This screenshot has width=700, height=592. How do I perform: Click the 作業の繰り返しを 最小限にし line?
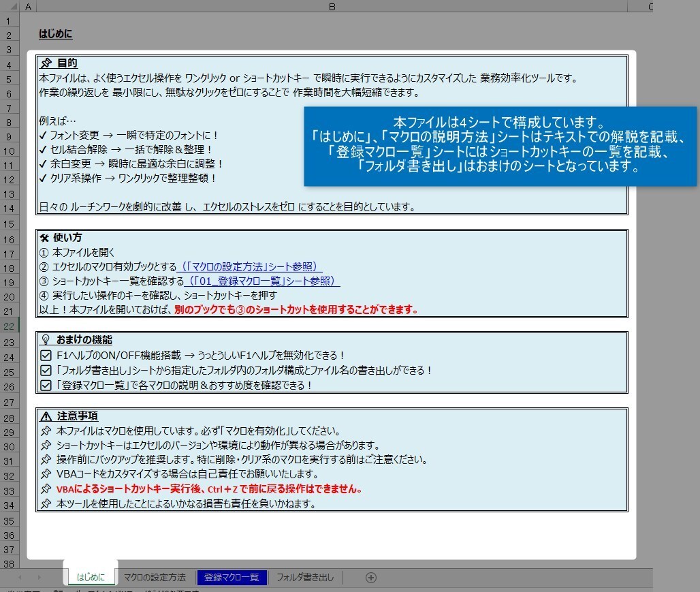tap(229, 93)
